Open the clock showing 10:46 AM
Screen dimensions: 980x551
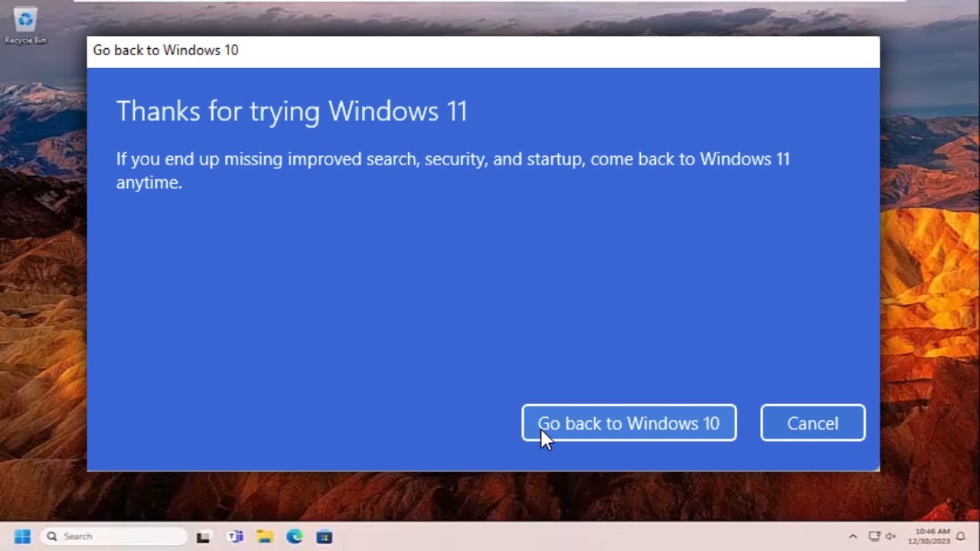pyautogui.click(x=929, y=536)
